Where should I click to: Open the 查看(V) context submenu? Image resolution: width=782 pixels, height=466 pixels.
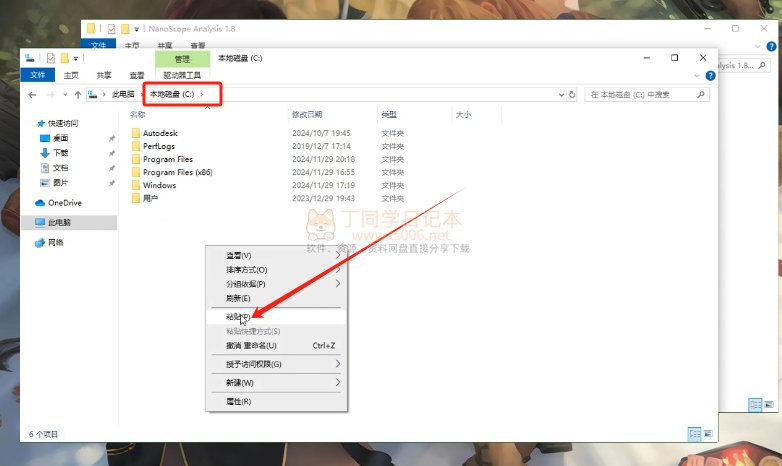(x=276, y=255)
